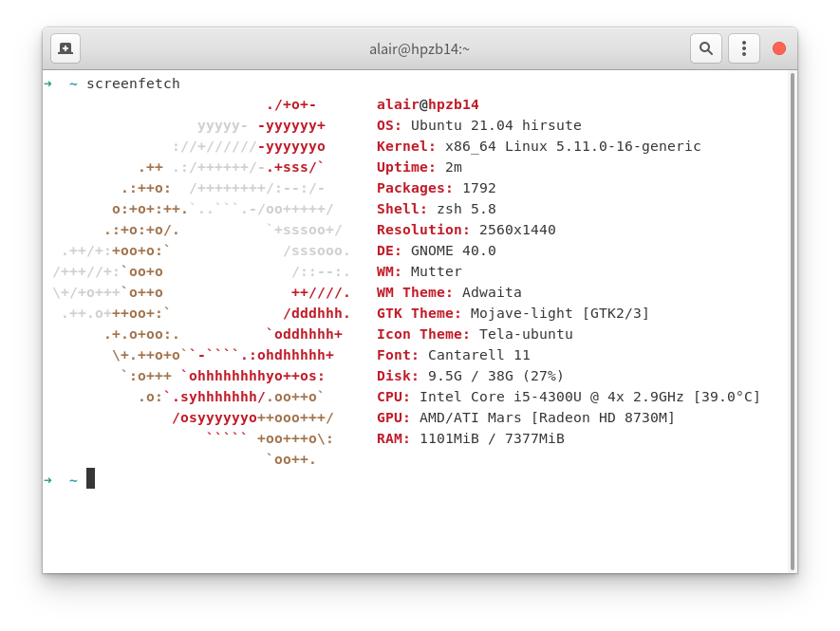Click the green arrow on the first prompt
This screenshot has width=840, height=631.
[48, 84]
